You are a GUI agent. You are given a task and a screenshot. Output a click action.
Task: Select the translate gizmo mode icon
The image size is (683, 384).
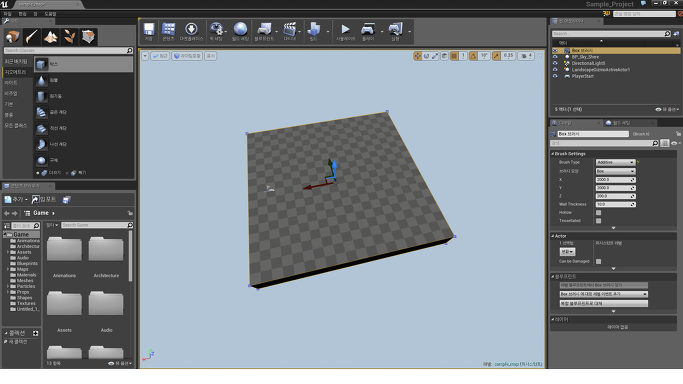point(418,56)
